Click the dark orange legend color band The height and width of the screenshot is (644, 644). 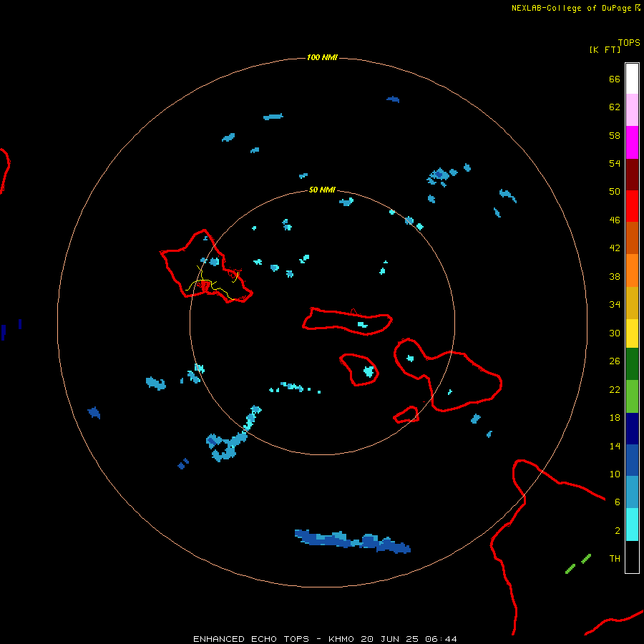(x=632, y=238)
